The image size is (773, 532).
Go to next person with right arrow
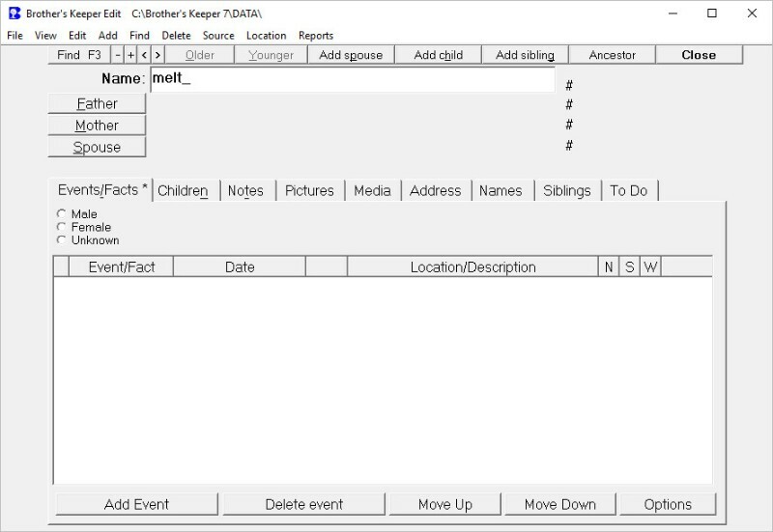click(158, 55)
